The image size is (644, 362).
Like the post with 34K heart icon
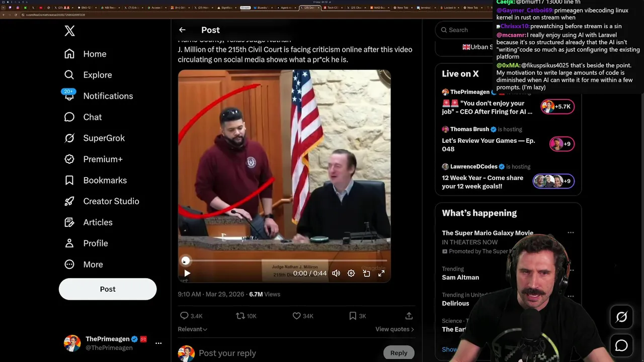click(x=303, y=316)
